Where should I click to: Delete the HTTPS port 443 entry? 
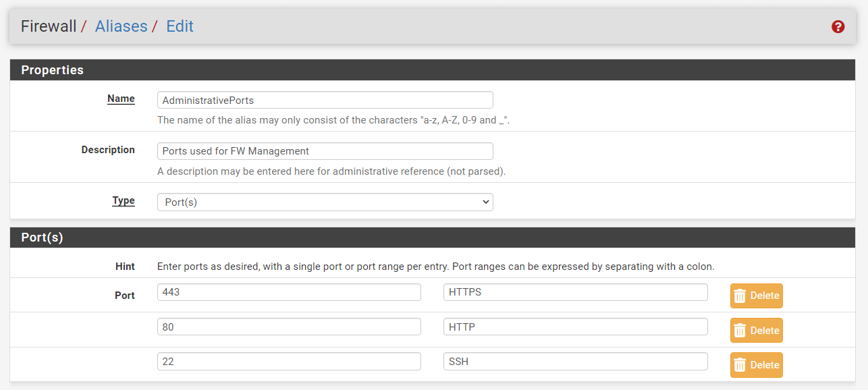(x=757, y=296)
